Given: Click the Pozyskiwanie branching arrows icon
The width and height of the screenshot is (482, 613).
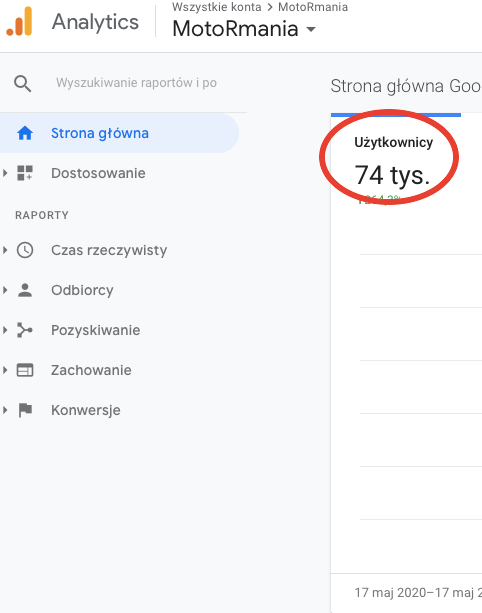Looking at the screenshot, I should (25, 330).
